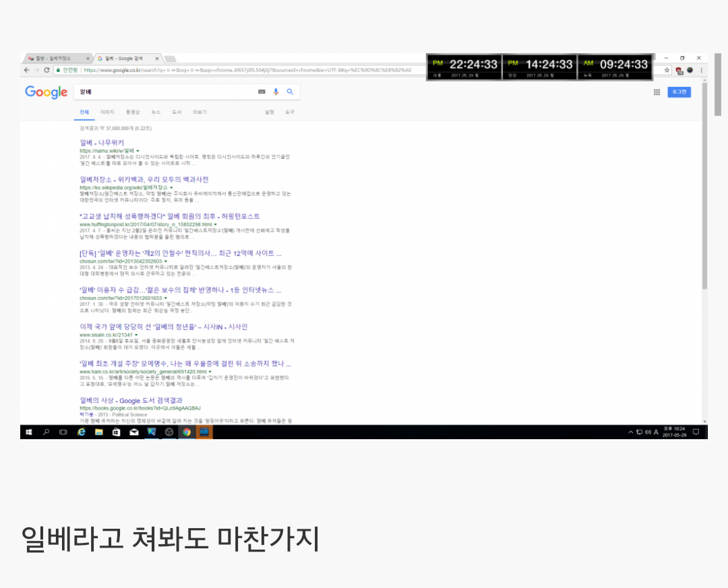The width and height of the screenshot is (728, 588).
Task: Switch to the 이미지 search tab
Action: (x=107, y=112)
